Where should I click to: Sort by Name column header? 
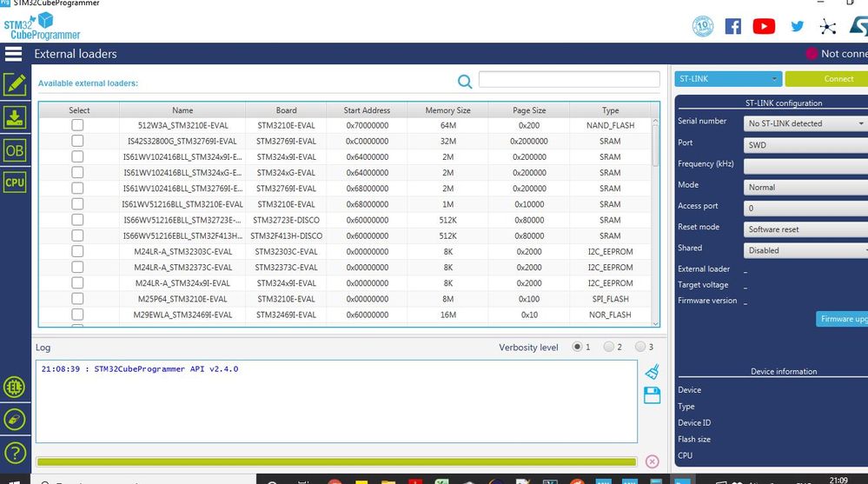click(182, 110)
